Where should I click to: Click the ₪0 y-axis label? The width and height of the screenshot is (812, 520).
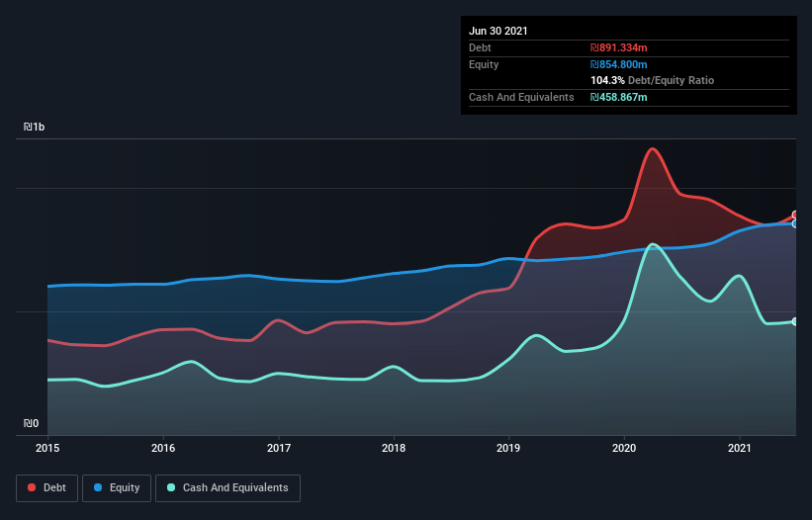pos(31,423)
